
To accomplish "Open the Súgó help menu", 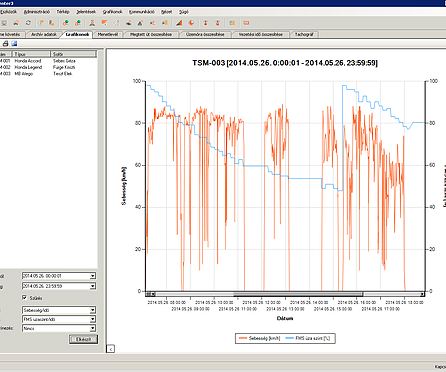I will click(184, 12).
